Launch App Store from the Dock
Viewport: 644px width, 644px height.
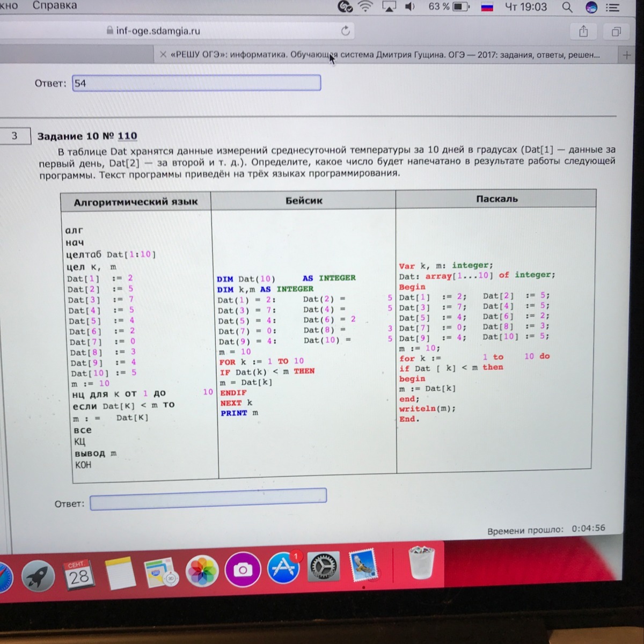283,569
